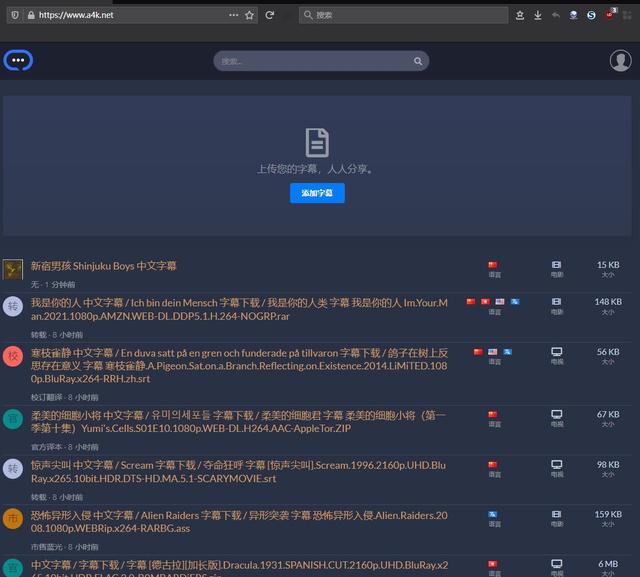Image resolution: width=640 pixels, height=577 pixels.
Task: Click TV monitor icon in 寒枝雀静 row
Action: point(557,352)
